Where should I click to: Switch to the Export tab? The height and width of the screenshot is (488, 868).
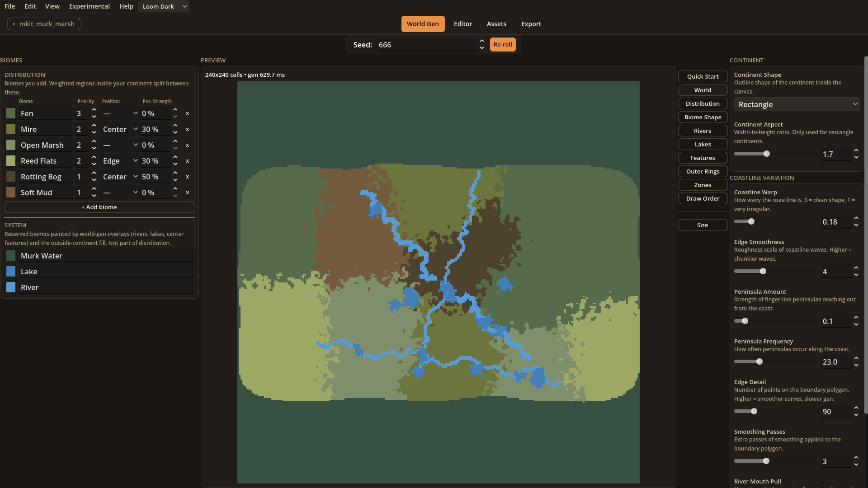tap(531, 24)
